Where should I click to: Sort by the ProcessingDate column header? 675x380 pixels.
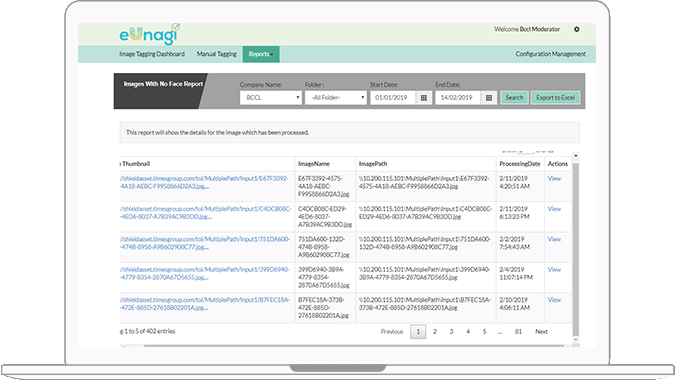(520, 164)
